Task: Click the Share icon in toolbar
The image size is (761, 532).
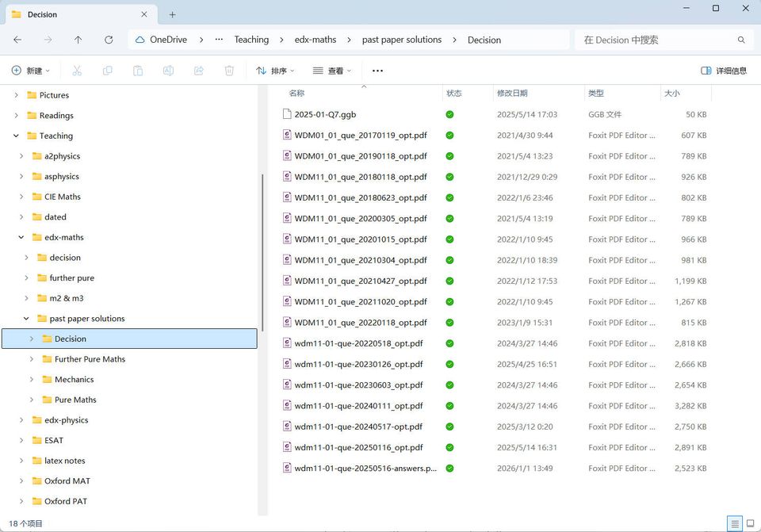Action: [199, 71]
